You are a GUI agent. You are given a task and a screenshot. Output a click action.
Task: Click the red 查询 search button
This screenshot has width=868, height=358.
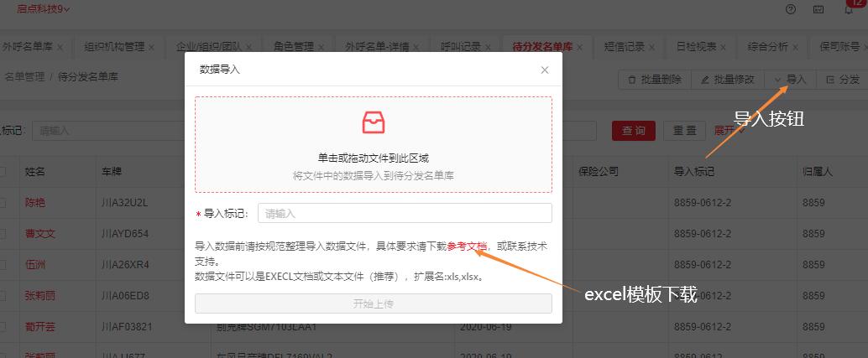pyautogui.click(x=634, y=131)
